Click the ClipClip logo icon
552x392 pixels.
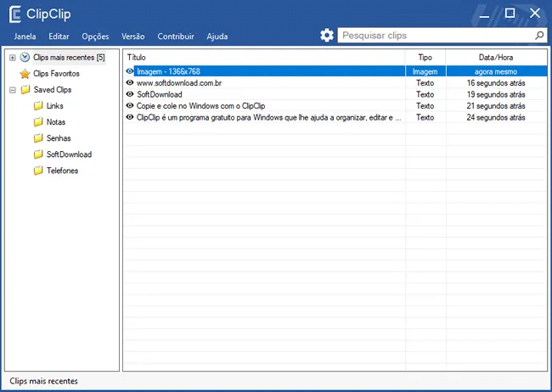[15, 14]
